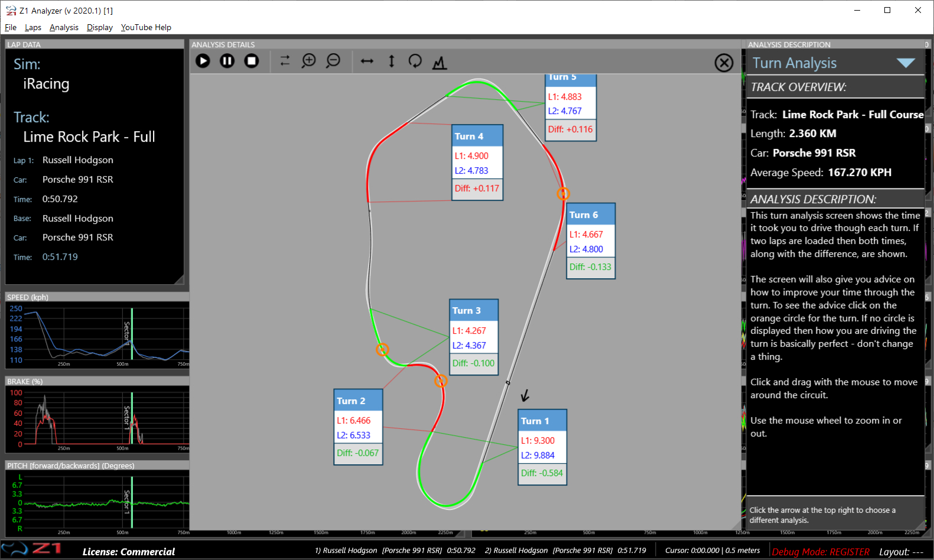Click the ANALYSIS DESCRIPTION heading
934x560 pixels.
point(813,200)
